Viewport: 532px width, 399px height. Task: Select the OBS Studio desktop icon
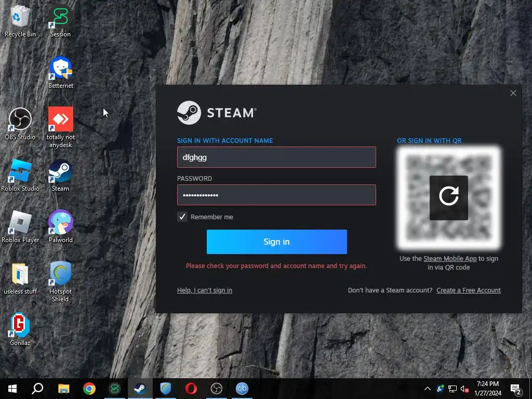tap(20, 124)
